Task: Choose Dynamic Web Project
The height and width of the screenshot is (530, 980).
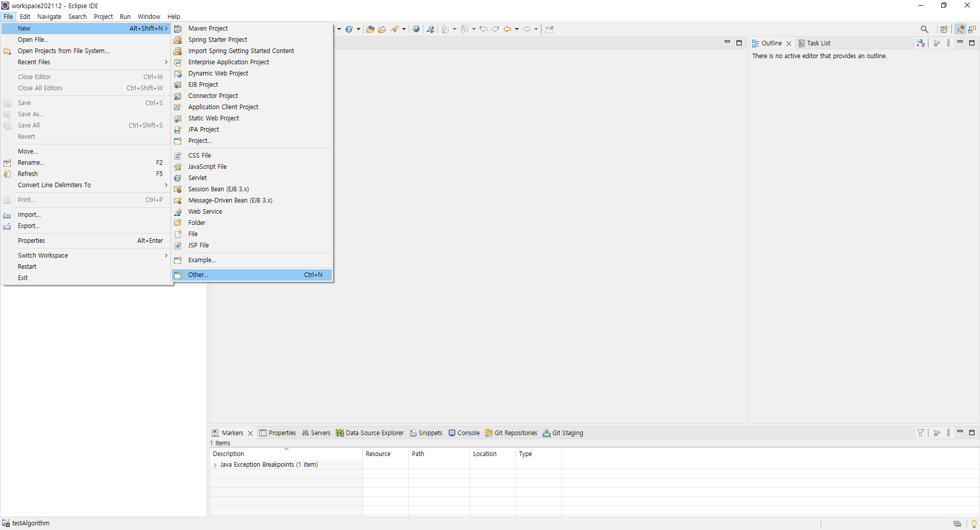Action: pos(252,73)
